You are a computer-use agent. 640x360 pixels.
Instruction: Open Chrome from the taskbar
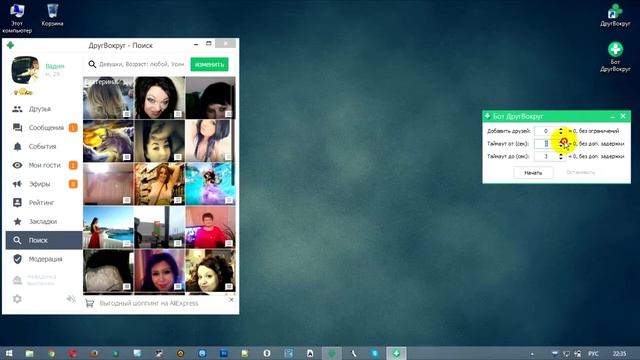click(x=51, y=353)
